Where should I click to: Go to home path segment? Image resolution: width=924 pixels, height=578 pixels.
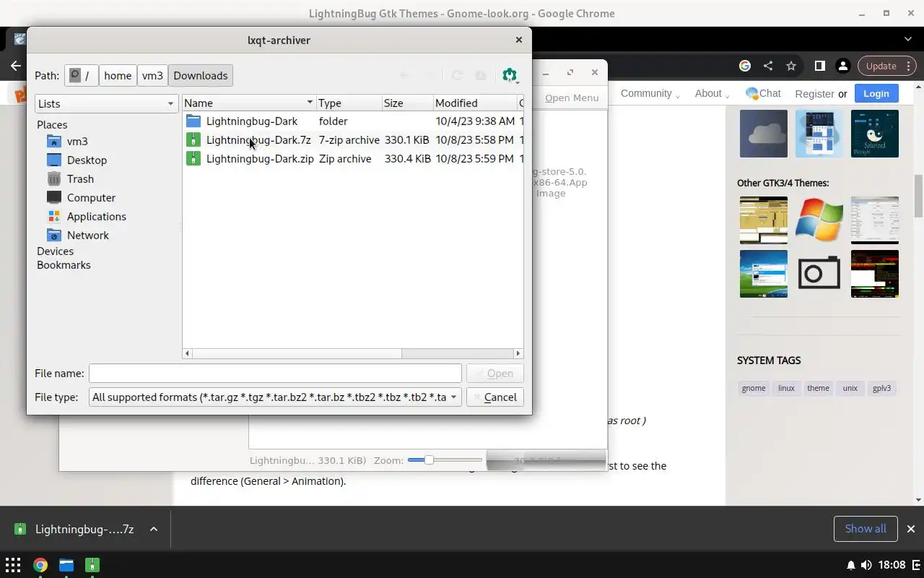pyautogui.click(x=118, y=75)
